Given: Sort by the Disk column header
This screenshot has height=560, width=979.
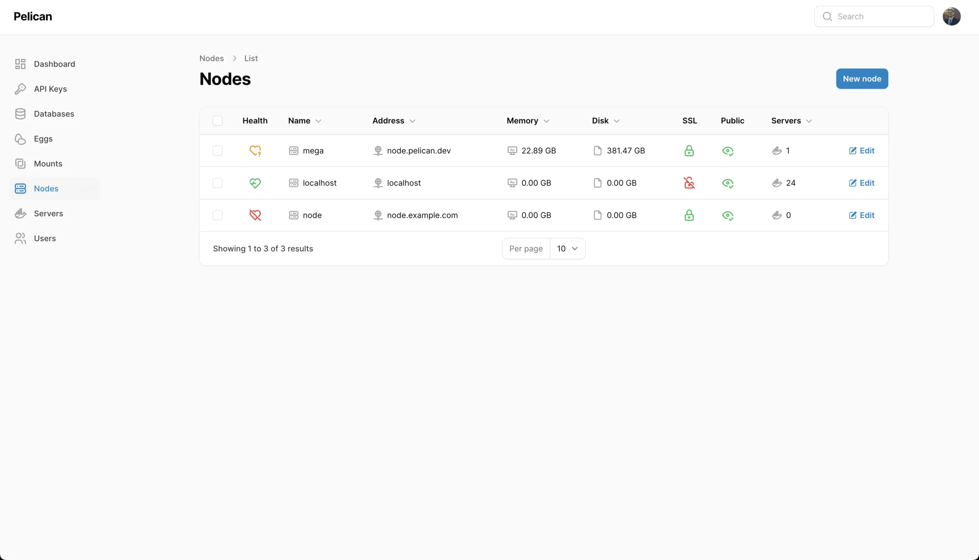Looking at the screenshot, I should pyautogui.click(x=605, y=121).
